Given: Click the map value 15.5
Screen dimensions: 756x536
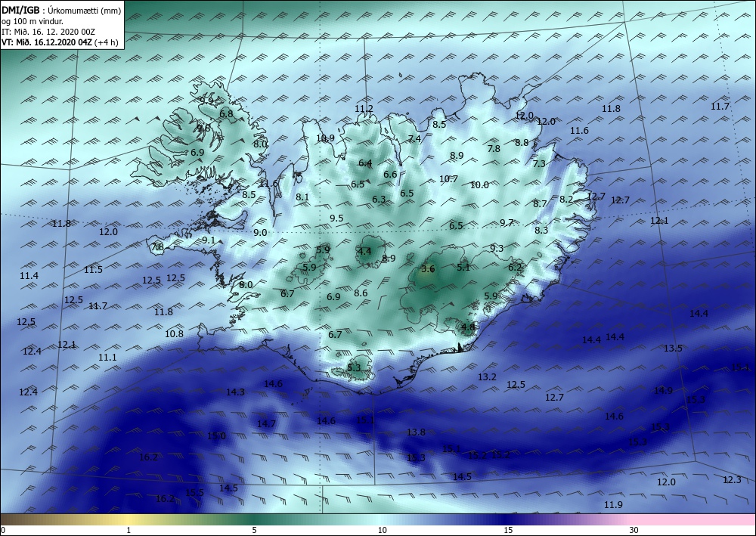Looking at the screenshot, I should pos(195,493).
